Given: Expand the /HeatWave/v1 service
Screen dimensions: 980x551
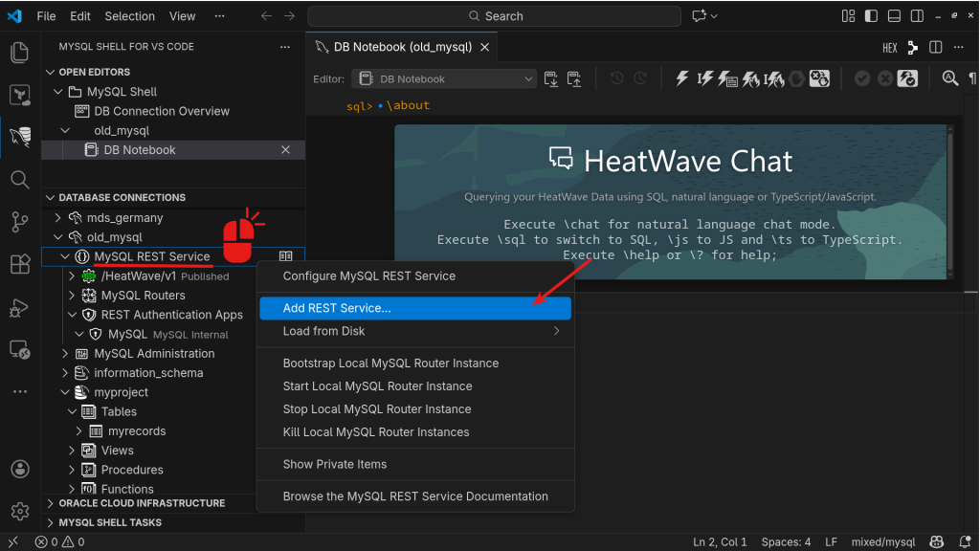Looking at the screenshot, I should pos(72,275).
